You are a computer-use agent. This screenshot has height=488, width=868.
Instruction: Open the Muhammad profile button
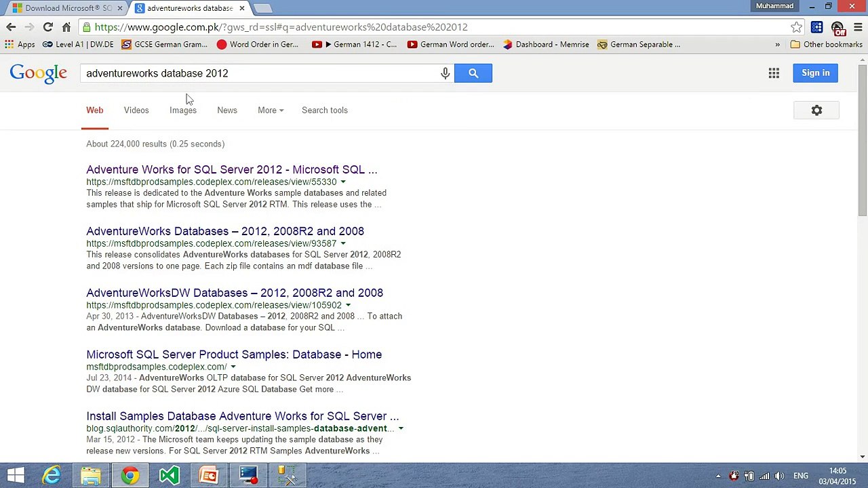[774, 6]
